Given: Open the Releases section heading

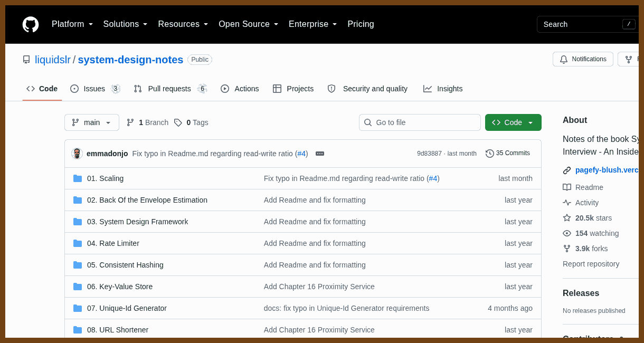Looking at the screenshot, I should click(x=581, y=293).
